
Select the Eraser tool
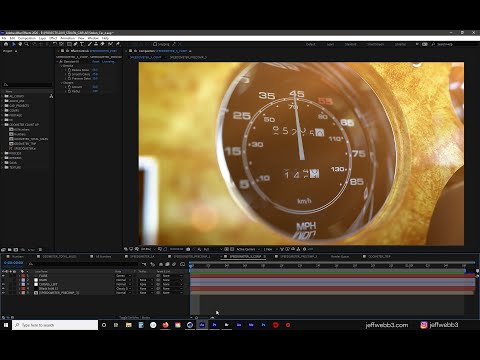[x=103, y=44]
